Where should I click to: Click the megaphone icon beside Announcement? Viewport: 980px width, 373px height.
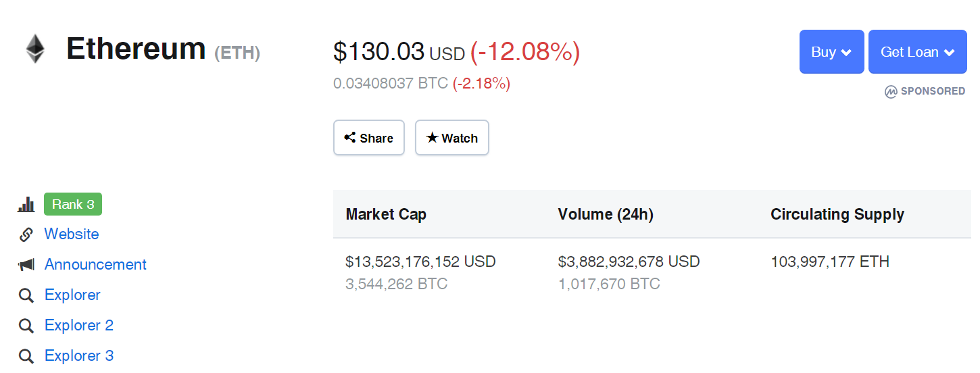pyautogui.click(x=26, y=265)
